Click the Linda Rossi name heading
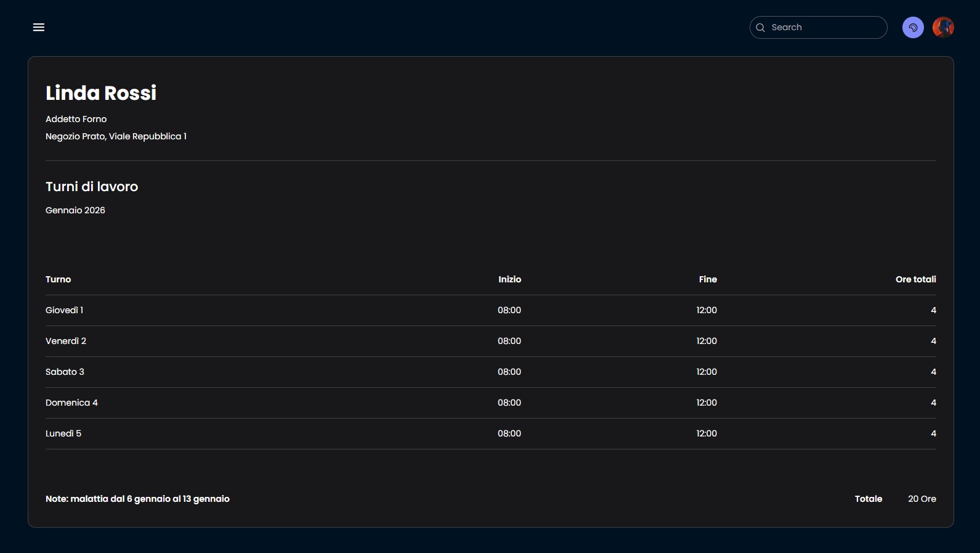Viewport: 980px width, 553px height. pos(101,93)
